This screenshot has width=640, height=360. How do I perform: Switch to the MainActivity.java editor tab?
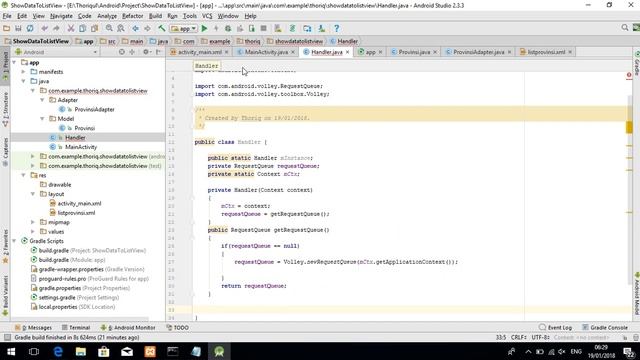(266, 52)
